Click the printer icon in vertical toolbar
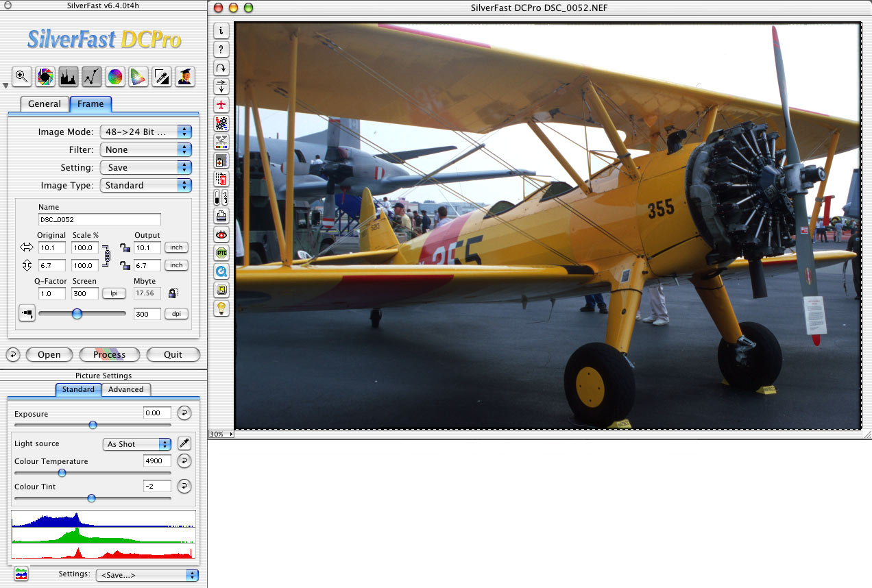Viewport: 872px width, 588px height. 221,216
